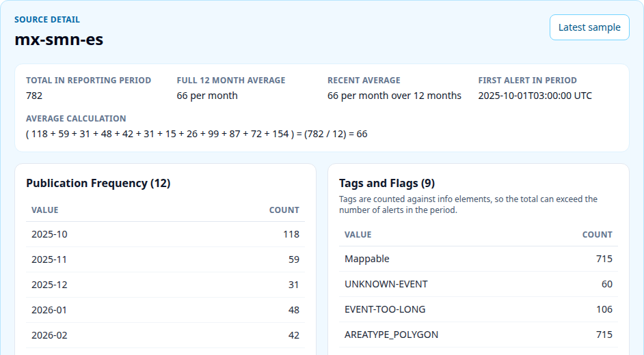Click the First Alert in Period label
The image size is (644, 355).
click(x=527, y=81)
